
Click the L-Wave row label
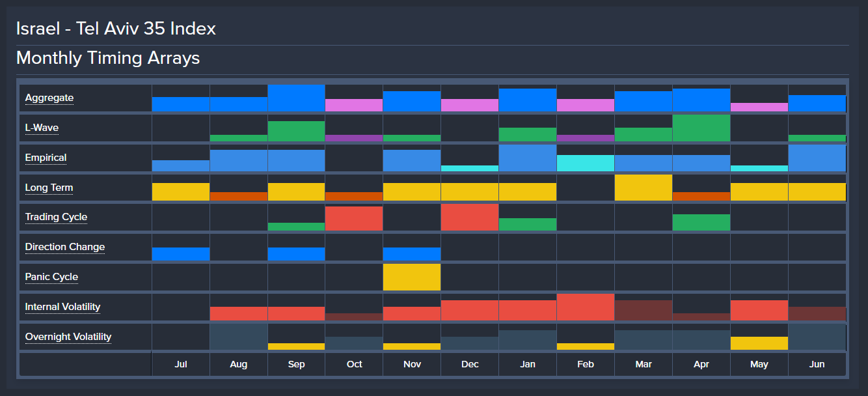pos(42,128)
